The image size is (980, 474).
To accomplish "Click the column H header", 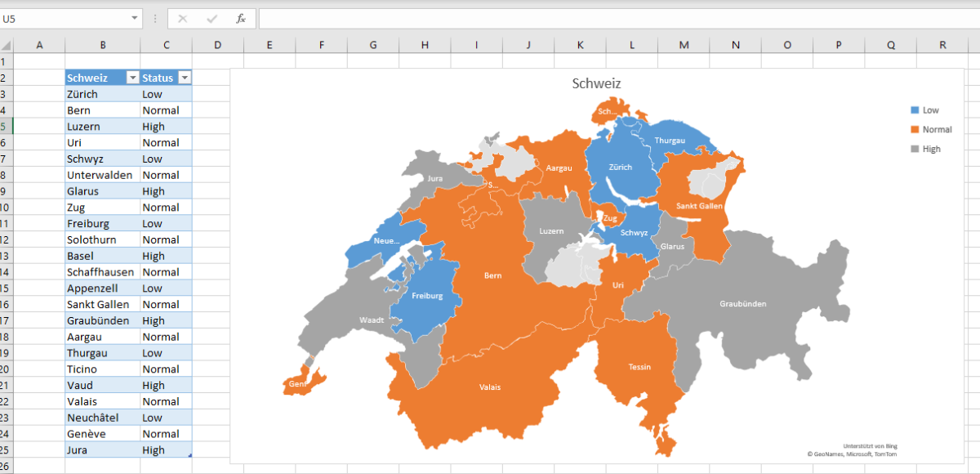I will 425,45.
